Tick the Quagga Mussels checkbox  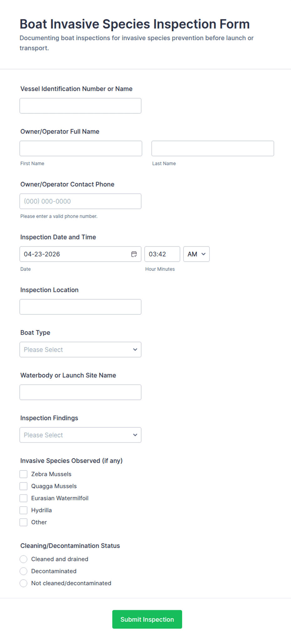pos(23,486)
